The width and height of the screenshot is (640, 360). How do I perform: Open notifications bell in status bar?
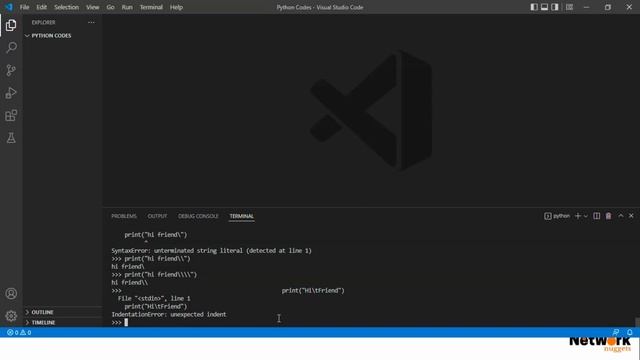pos(630,332)
